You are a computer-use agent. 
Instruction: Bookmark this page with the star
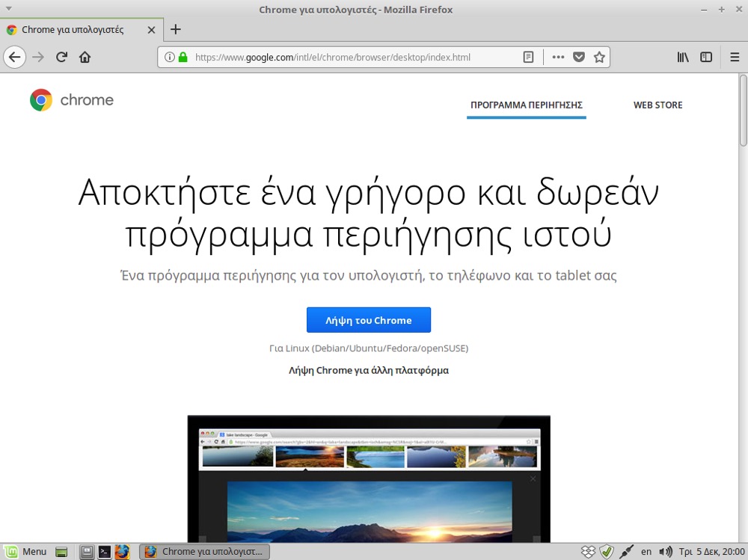coord(599,58)
